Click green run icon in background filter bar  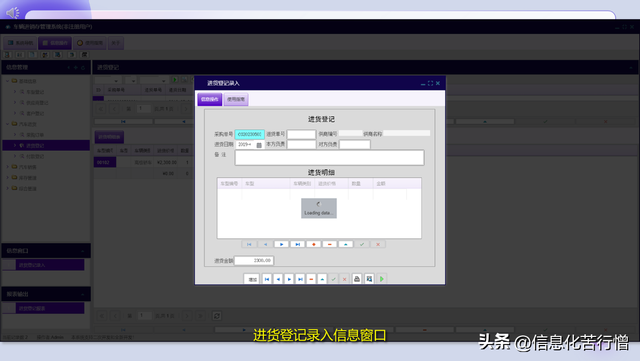coord(175,80)
